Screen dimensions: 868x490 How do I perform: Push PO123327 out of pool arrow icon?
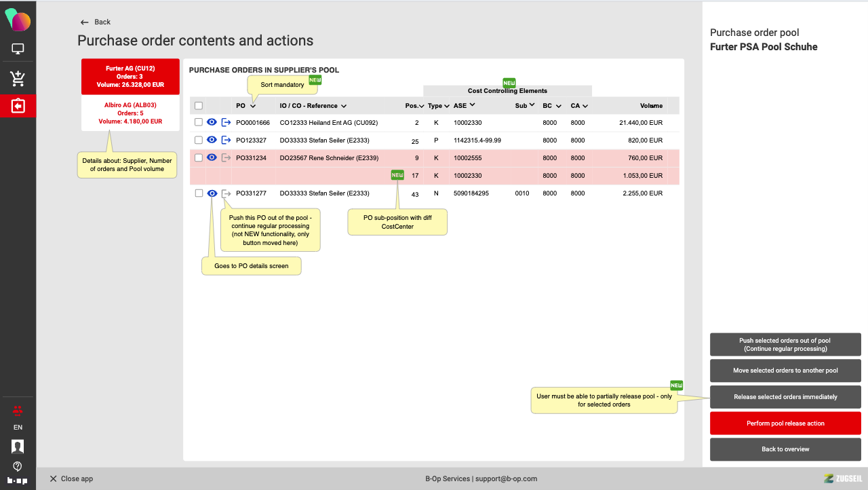226,140
